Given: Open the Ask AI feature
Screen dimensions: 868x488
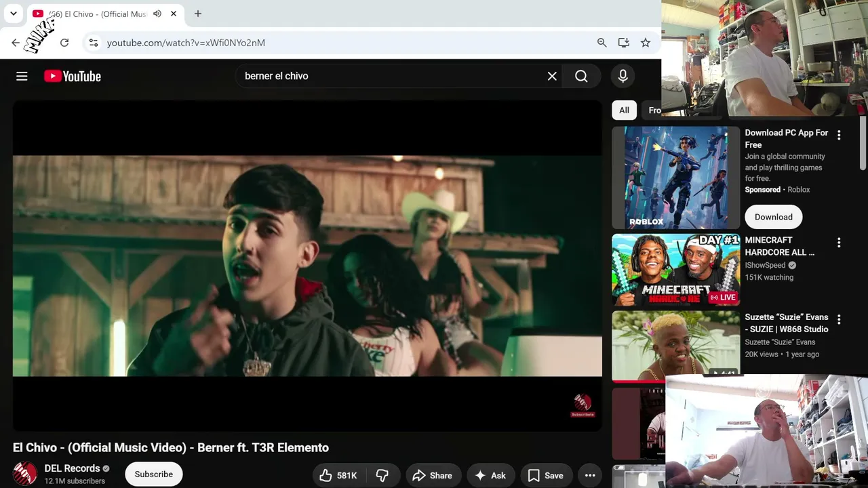Looking at the screenshot, I should click(x=490, y=475).
